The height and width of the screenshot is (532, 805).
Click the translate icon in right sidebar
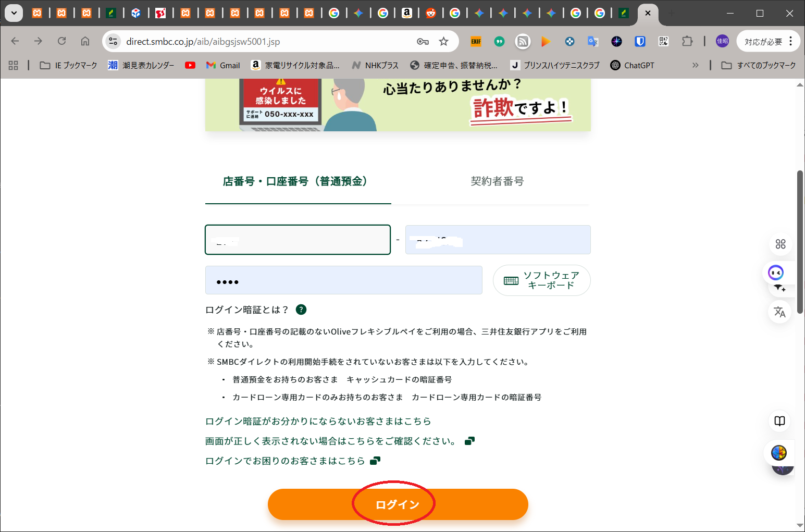click(x=779, y=312)
